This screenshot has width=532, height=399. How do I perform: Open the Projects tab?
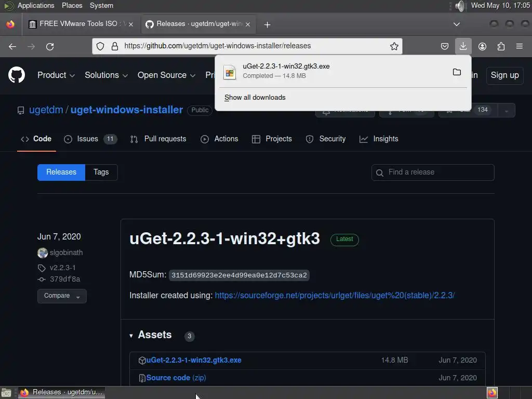[x=272, y=139]
